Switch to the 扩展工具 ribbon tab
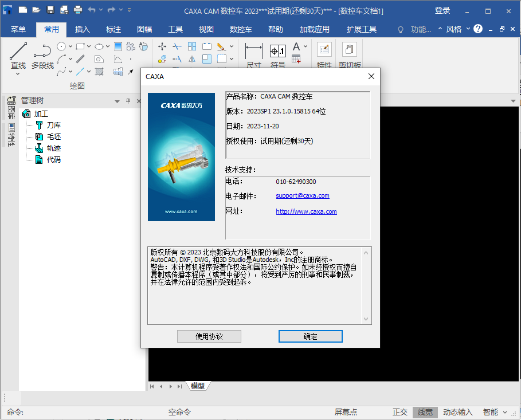521x420 pixels. (362, 29)
